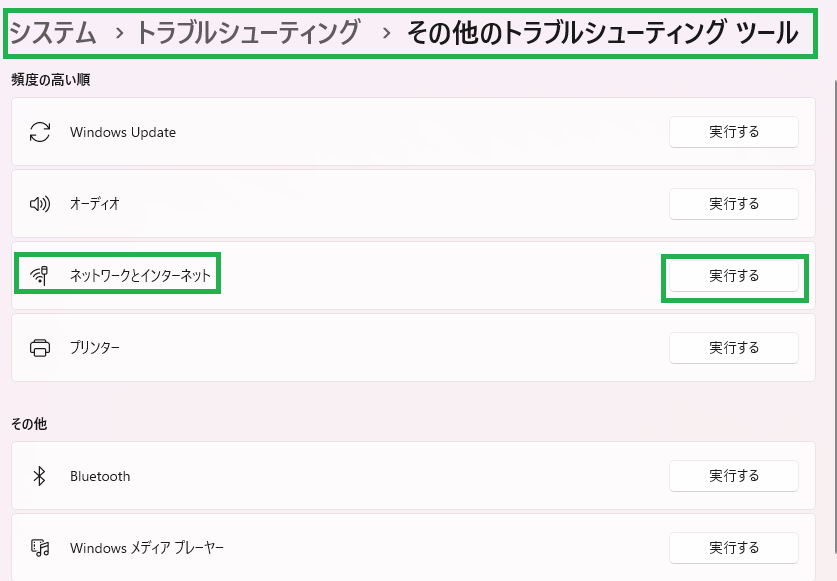The image size is (837, 581).
Task: Run the Bluetooth troubleshooter
Action: [734, 476]
